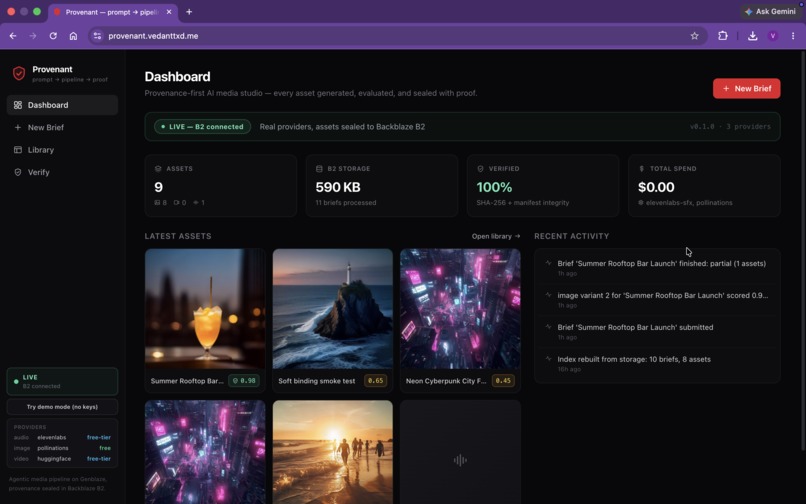Open the browser downloads icon
This screenshot has height=504, width=806.
(753, 36)
